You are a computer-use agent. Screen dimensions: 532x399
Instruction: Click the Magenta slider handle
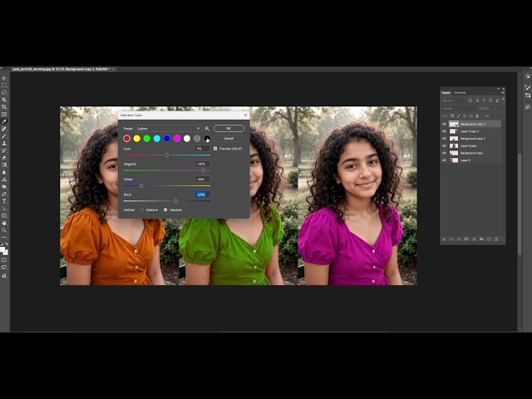(x=203, y=170)
